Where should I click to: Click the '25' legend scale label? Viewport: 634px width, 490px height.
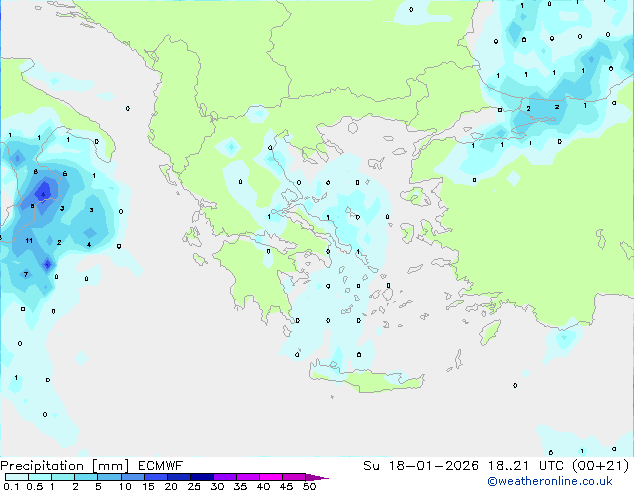coord(194,486)
